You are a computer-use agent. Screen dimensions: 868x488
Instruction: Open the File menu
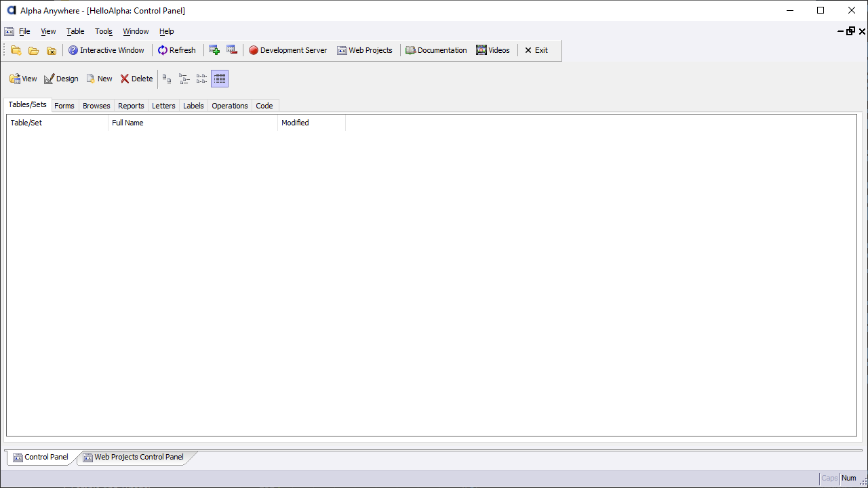pyautogui.click(x=24, y=31)
